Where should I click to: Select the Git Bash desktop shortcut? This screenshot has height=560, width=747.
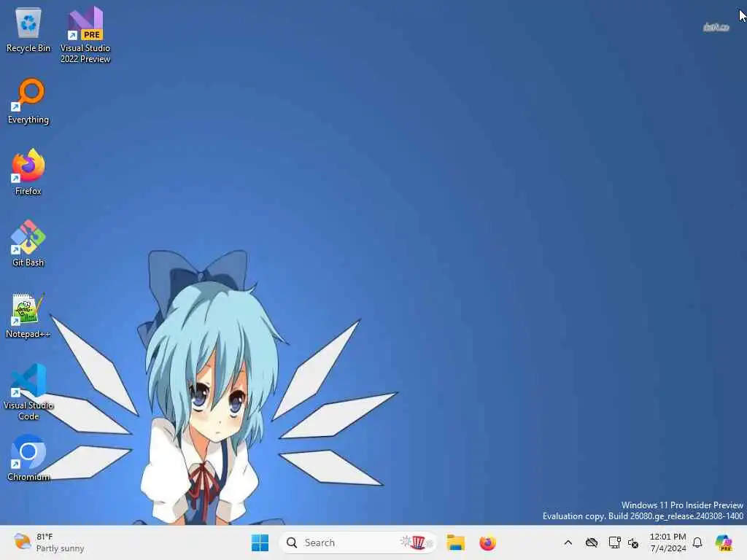point(28,243)
